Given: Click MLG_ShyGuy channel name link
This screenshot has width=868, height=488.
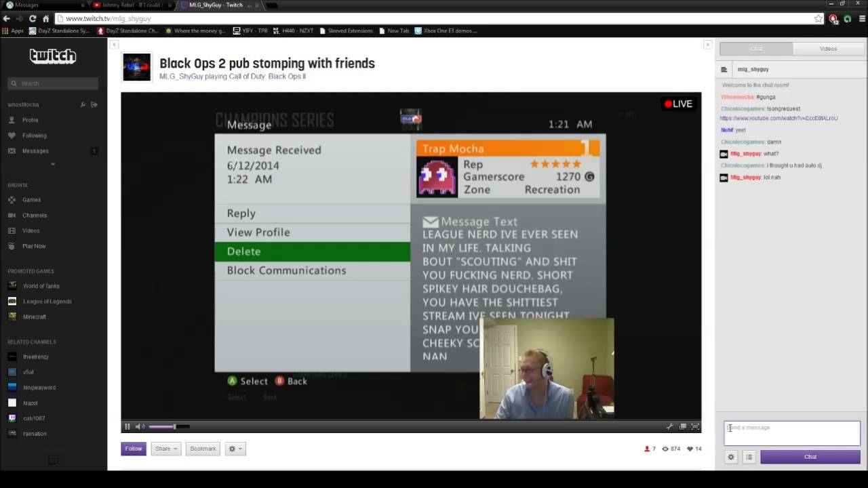Looking at the screenshot, I should click(181, 77).
